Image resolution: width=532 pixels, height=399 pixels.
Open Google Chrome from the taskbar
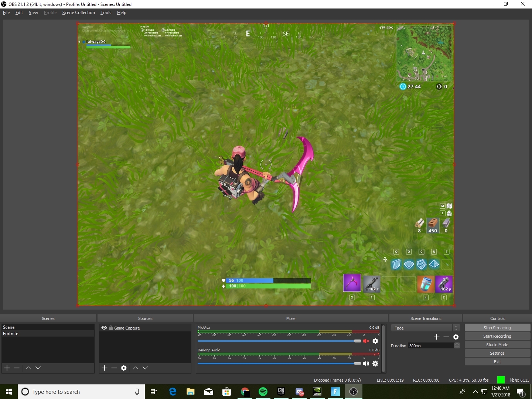[x=245, y=392]
